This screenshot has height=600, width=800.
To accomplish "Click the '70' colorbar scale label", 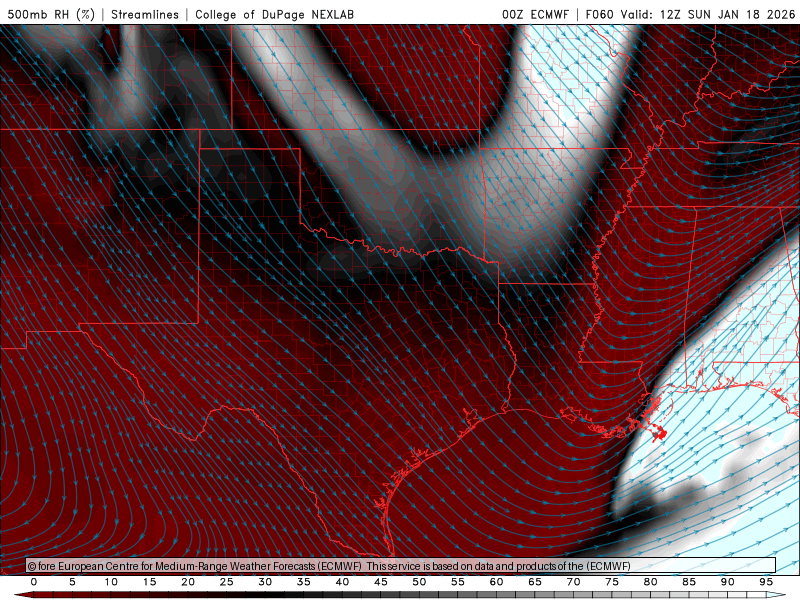I will (573, 582).
